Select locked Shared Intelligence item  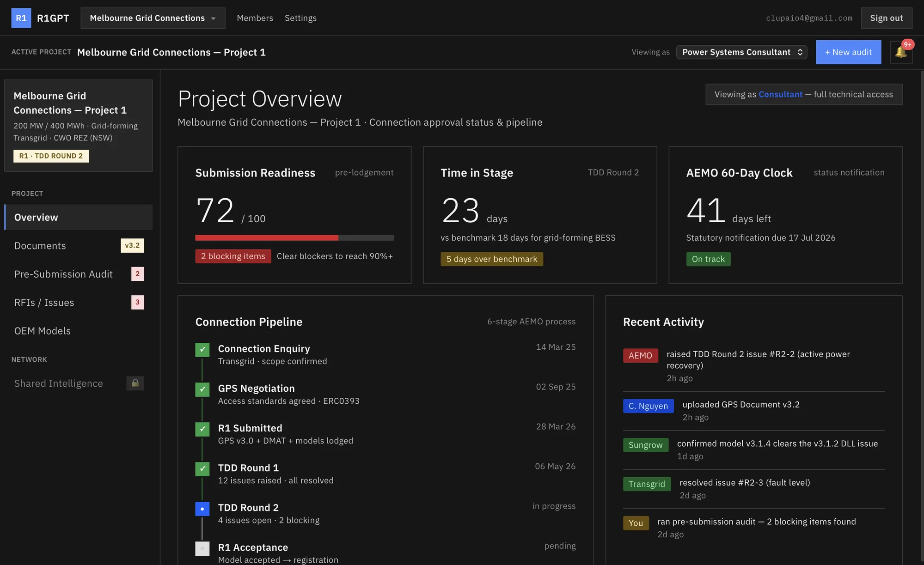pyautogui.click(x=79, y=383)
